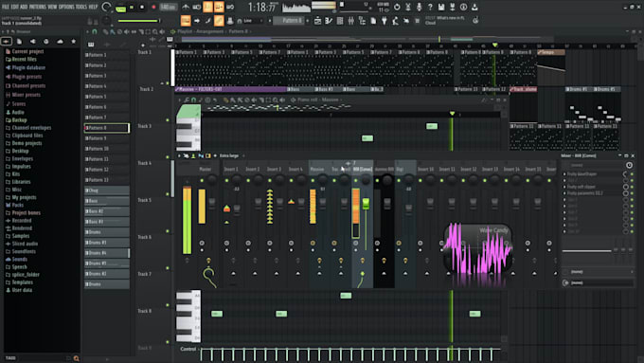Open the playlist view icon

[x=317, y=21]
